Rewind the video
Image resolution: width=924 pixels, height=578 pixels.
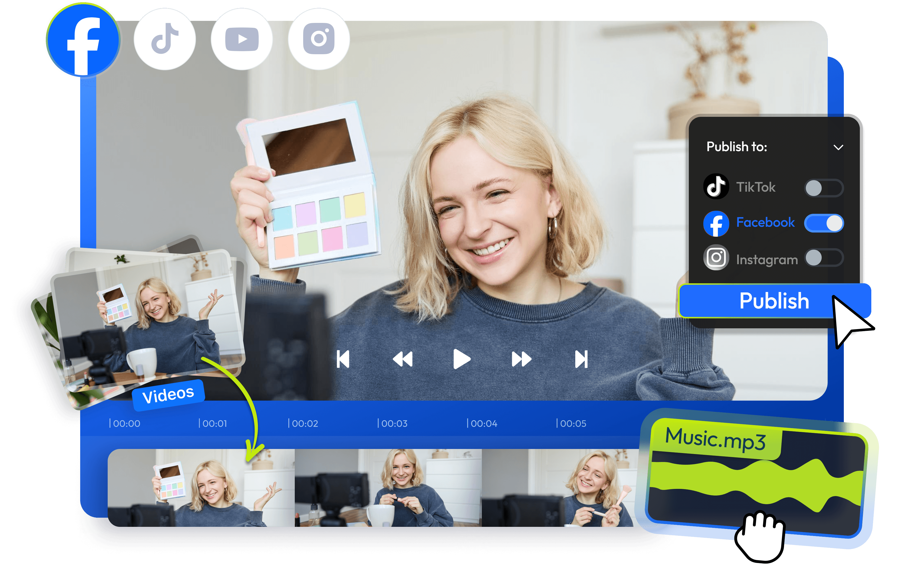(x=402, y=359)
